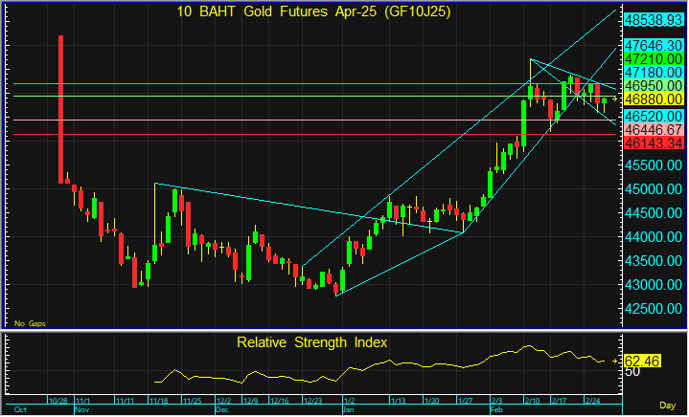This screenshot has height=417, width=689.
Task: Select the red 46143.34 support level label
Action: tap(654, 143)
